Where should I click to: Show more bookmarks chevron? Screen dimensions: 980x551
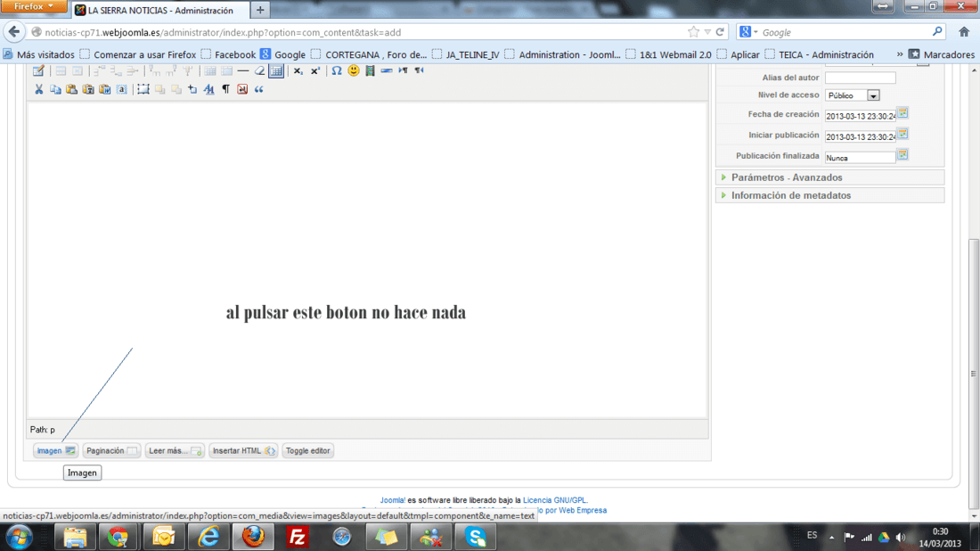900,54
